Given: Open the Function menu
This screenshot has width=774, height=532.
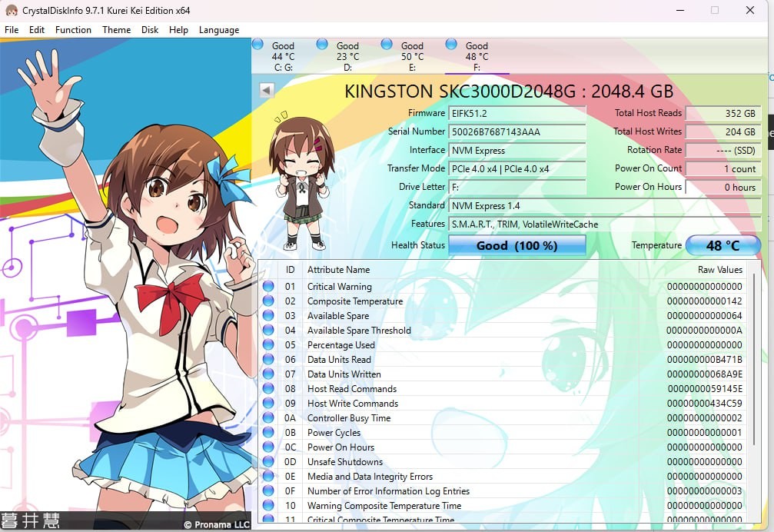Looking at the screenshot, I should (73, 30).
